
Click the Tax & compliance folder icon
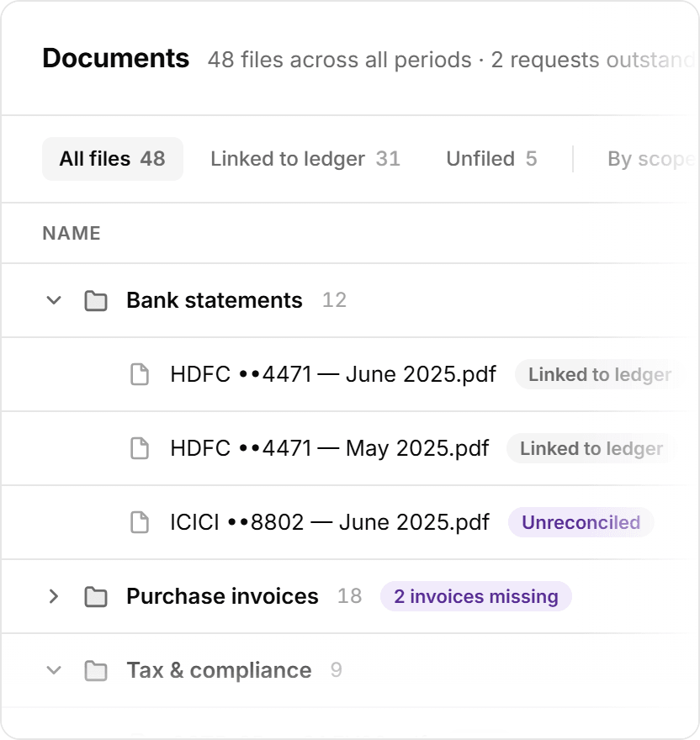tap(96, 671)
